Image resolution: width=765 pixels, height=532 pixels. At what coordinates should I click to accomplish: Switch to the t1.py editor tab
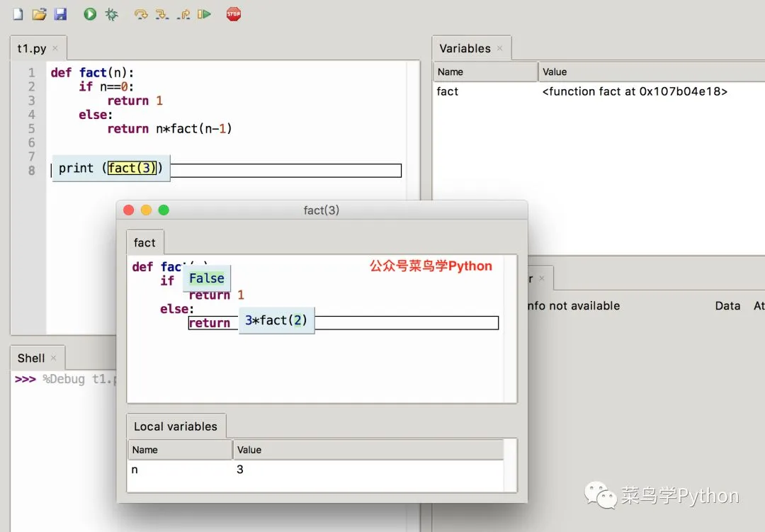32,49
